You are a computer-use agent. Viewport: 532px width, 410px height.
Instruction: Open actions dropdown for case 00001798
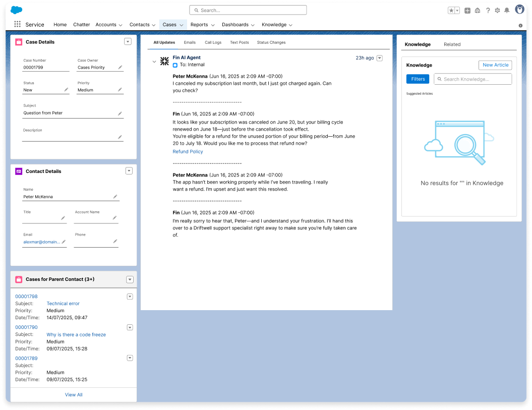pos(130,297)
